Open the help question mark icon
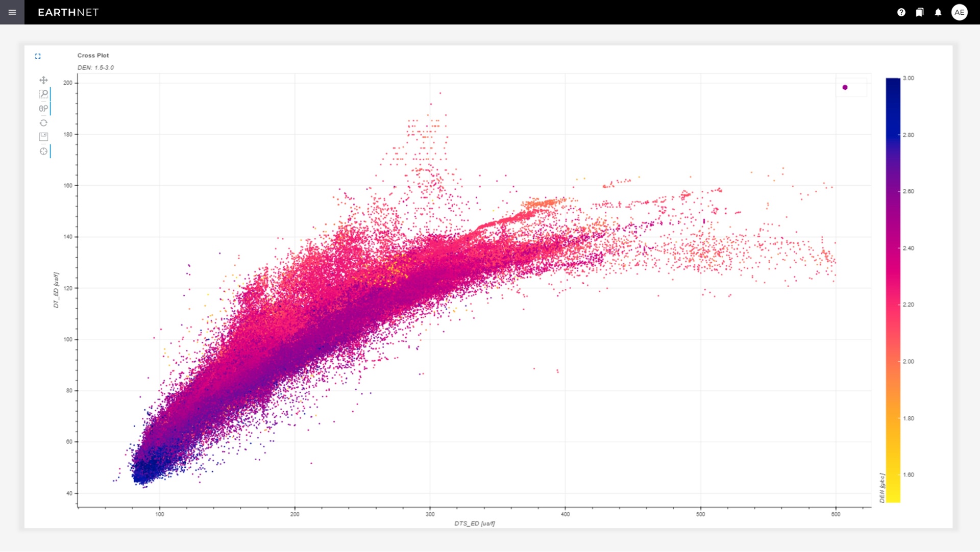The image size is (980, 552). 901,12
